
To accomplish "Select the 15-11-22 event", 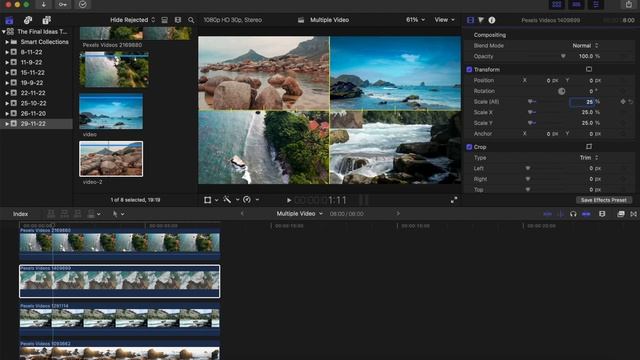I will tap(33, 73).
